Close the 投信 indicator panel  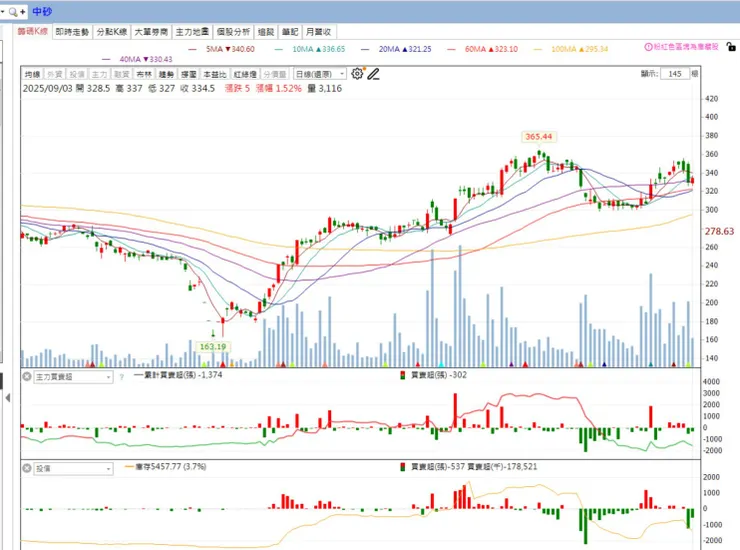coord(27,468)
